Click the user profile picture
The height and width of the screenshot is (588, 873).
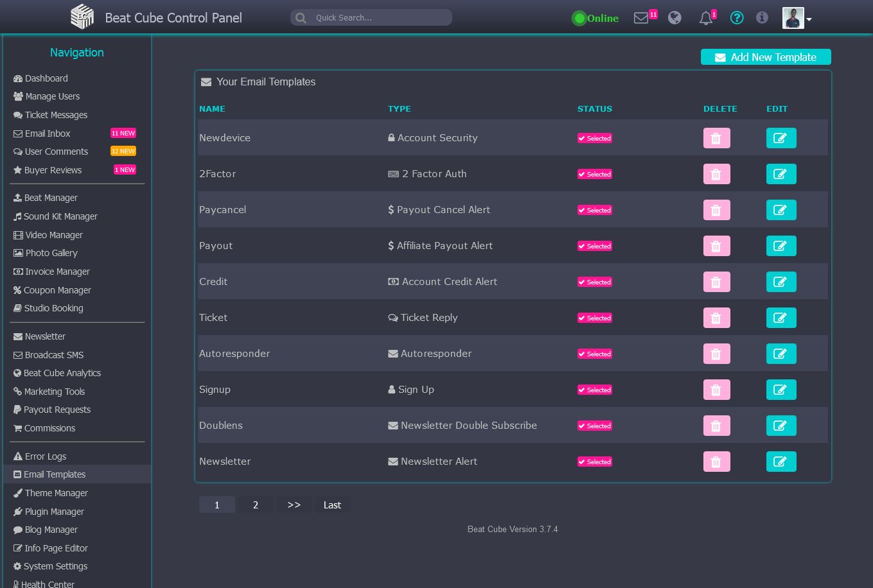coord(793,18)
